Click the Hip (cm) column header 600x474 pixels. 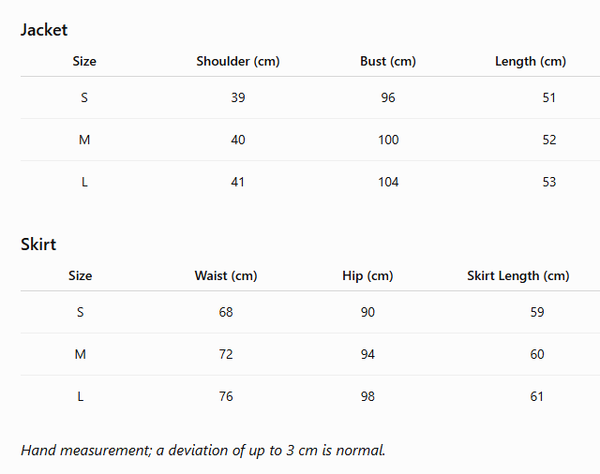(368, 276)
